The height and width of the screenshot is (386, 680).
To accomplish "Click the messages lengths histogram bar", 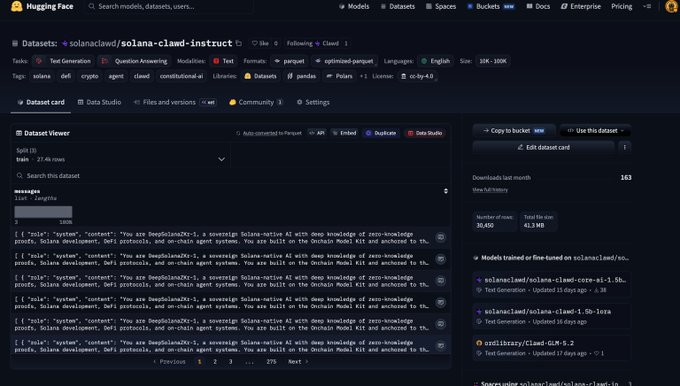I will click(43, 212).
